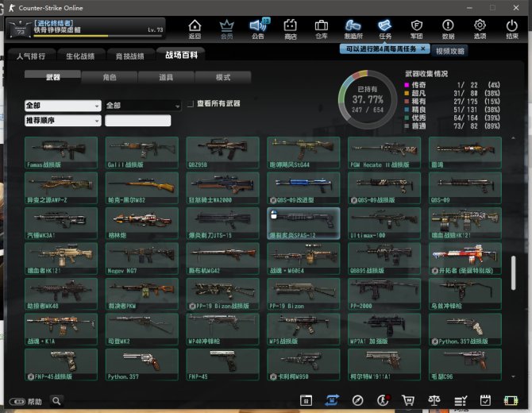This screenshot has height=413, width=532.
Task: Open the 推荐顺序 sort order dropdown
Action: [63, 121]
